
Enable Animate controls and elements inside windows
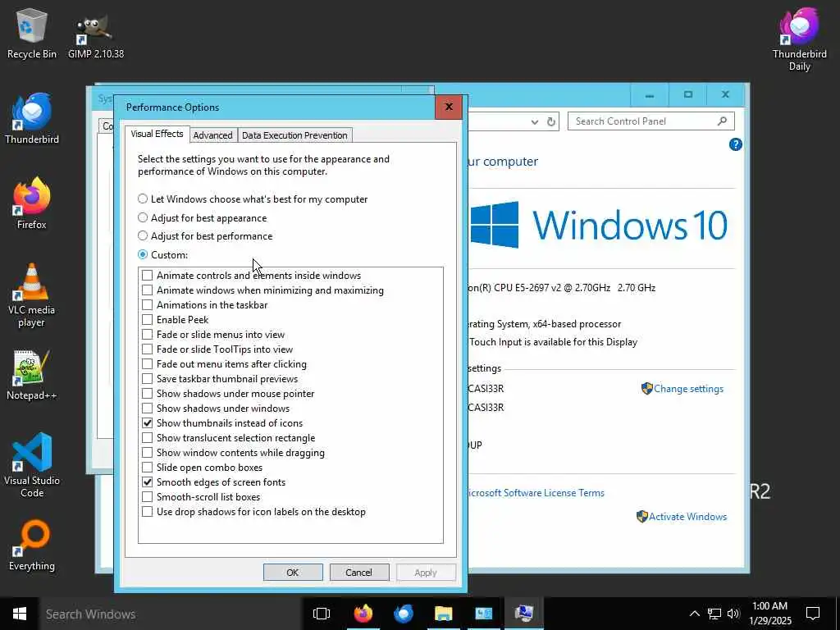click(148, 276)
